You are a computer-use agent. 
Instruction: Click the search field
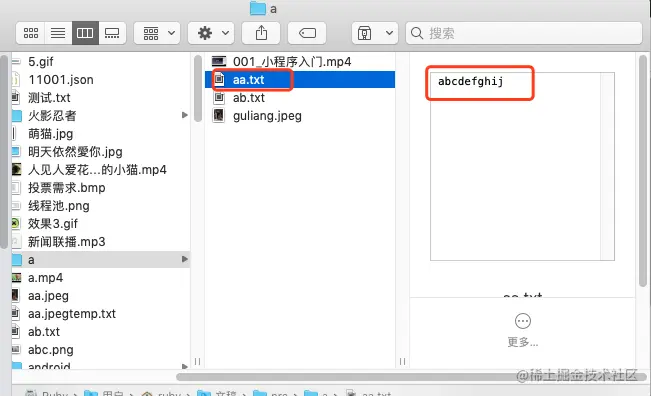[x=524, y=33]
